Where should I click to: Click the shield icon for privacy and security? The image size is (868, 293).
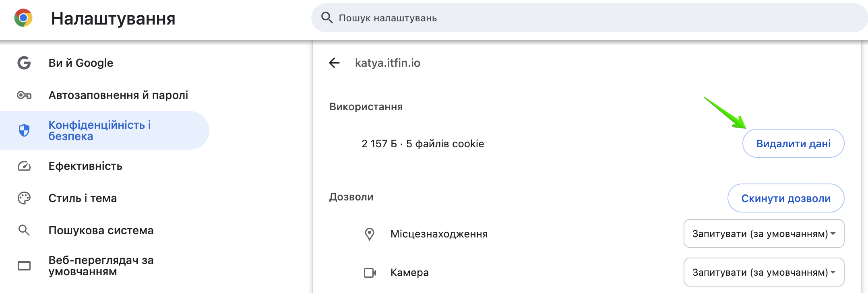[x=24, y=130]
